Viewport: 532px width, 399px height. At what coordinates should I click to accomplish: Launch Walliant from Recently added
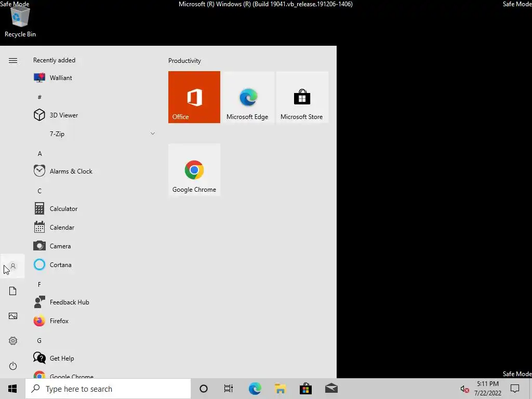pyautogui.click(x=95, y=78)
